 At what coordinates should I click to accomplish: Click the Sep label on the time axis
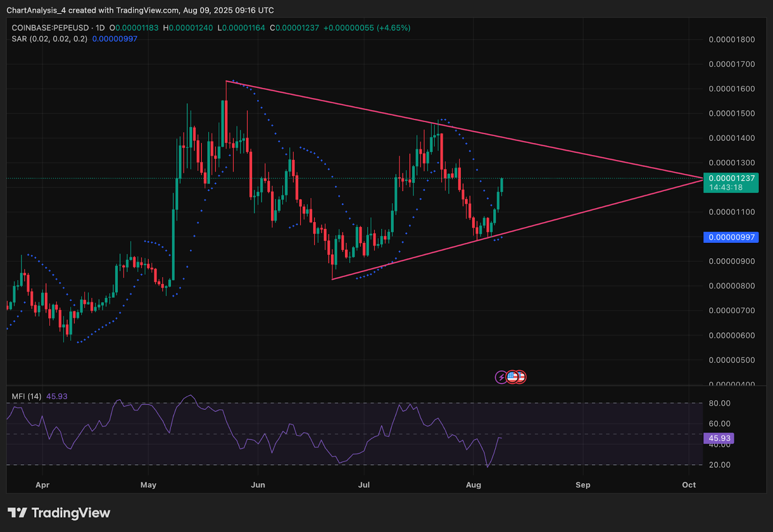tap(583, 485)
